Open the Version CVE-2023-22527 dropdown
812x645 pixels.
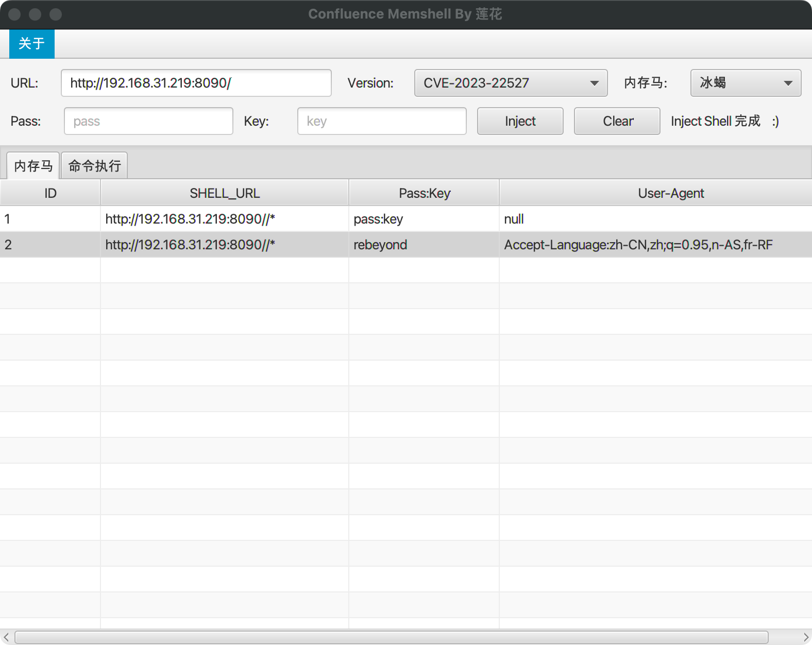point(511,83)
